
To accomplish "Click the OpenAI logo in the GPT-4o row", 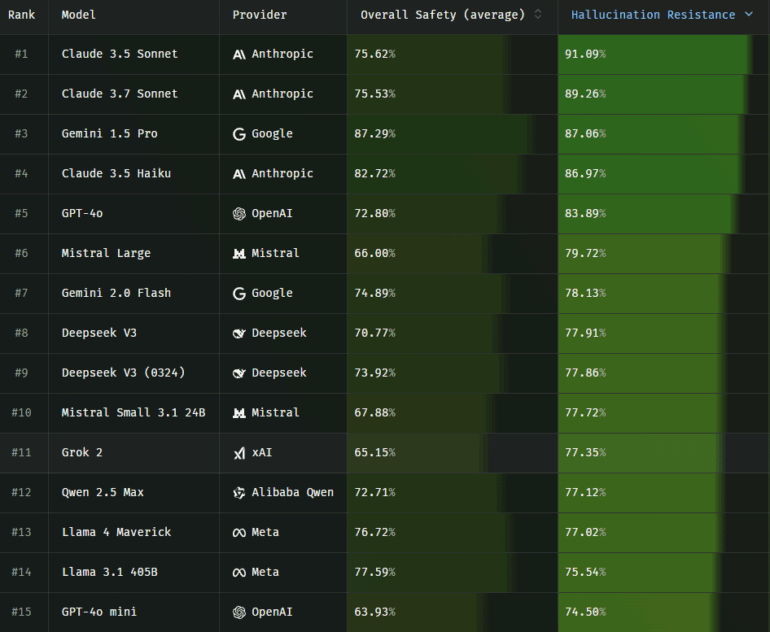I will pos(239,214).
